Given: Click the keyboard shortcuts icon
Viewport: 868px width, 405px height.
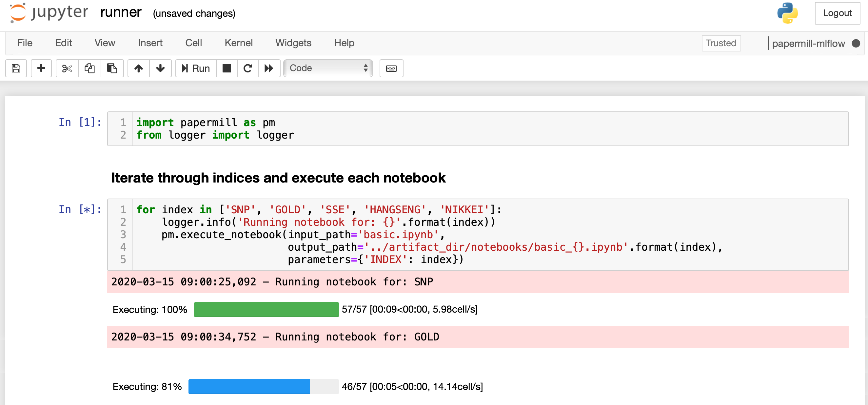Looking at the screenshot, I should pos(391,68).
